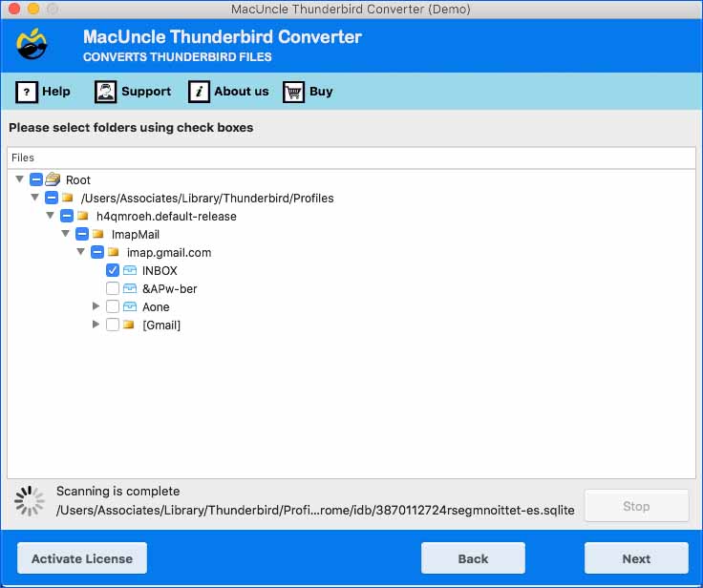Viewport: 703px width, 588px height.
Task: Click the Root folder stack icon
Action: coord(53,179)
